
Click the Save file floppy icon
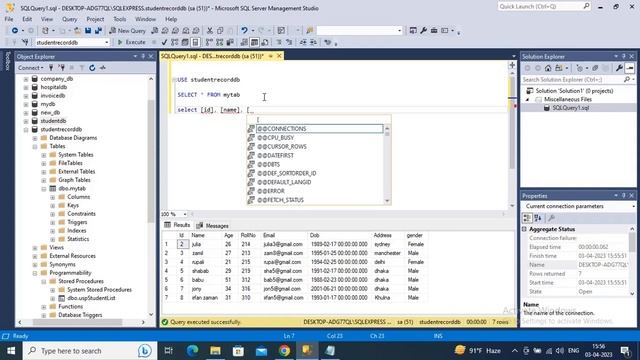88,31
